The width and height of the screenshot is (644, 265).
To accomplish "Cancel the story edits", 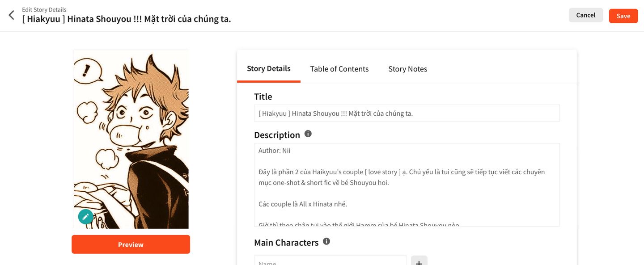I will point(586,15).
